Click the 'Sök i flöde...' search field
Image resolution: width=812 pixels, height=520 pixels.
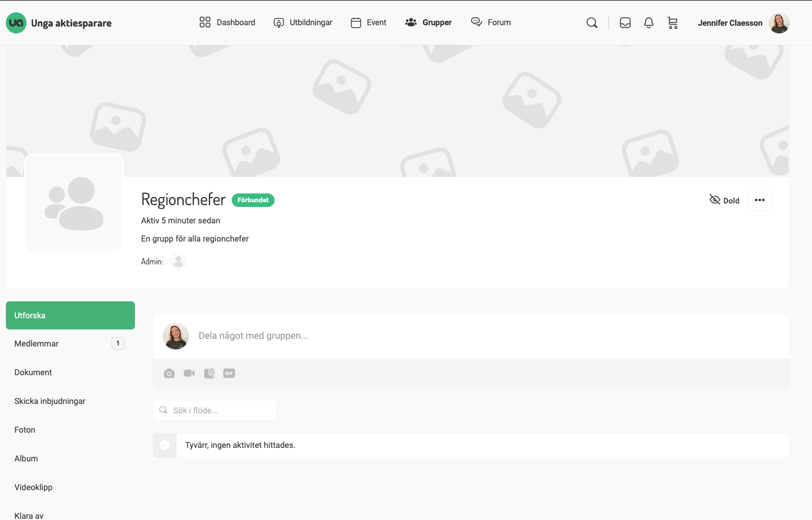point(215,410)
